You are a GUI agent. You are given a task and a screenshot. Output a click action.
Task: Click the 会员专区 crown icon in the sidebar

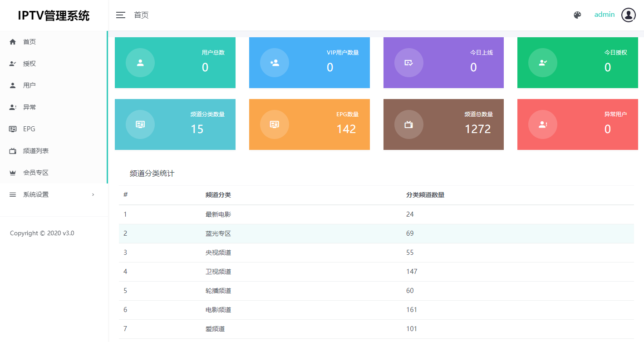point(13,173)
